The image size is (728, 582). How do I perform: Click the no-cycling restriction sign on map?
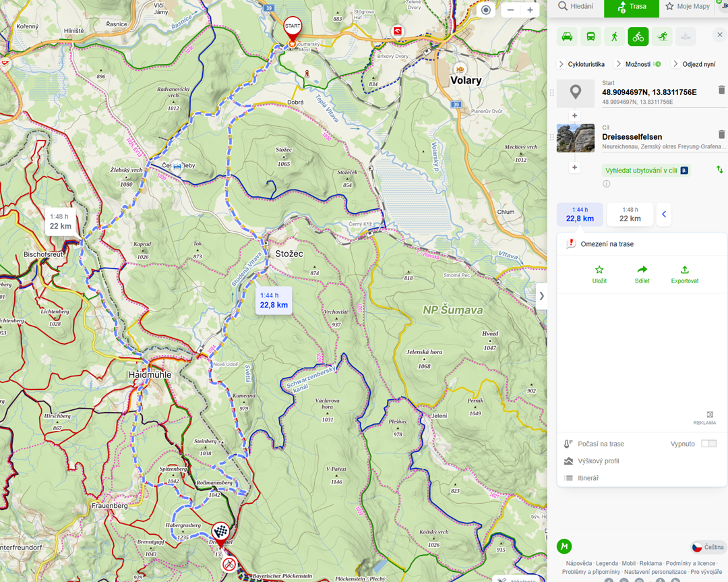[x=229, y=565]
